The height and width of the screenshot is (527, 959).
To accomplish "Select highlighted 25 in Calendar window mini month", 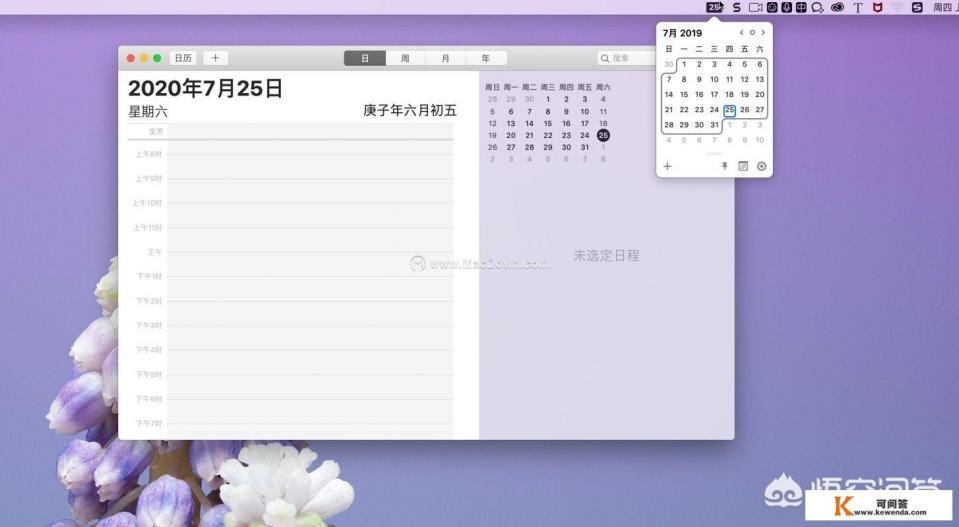I will click(604, 135).
